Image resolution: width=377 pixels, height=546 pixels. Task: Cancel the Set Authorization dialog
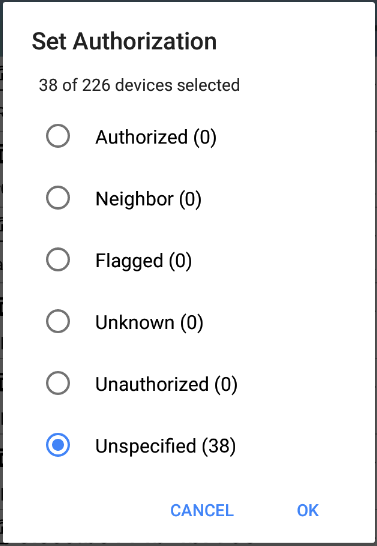pyautogui.click(x=202, y=510)
